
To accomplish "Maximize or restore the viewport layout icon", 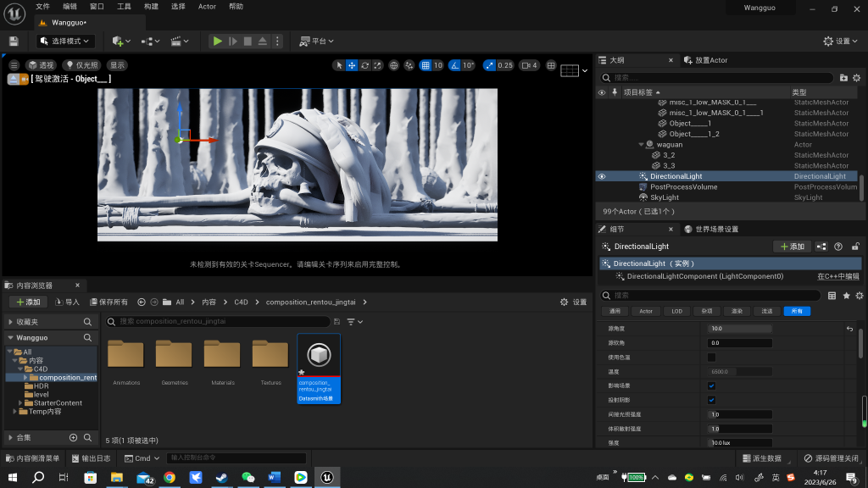I will pos(551,65).
